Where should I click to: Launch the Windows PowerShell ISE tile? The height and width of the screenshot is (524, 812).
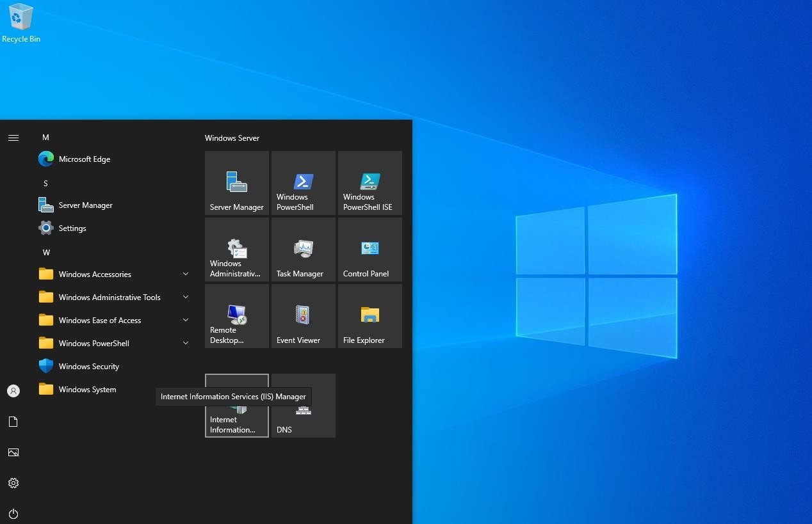point(370,183)
